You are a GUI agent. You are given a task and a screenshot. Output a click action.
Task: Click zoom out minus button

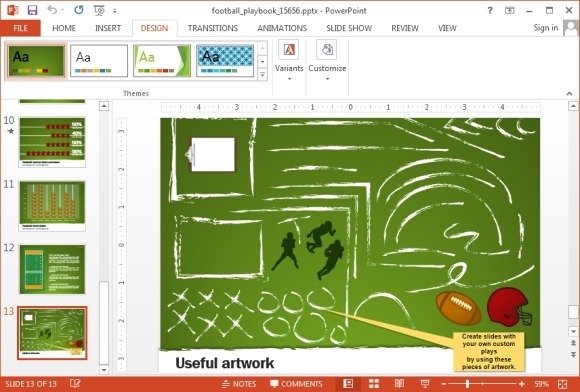click(x=444, y=384)
